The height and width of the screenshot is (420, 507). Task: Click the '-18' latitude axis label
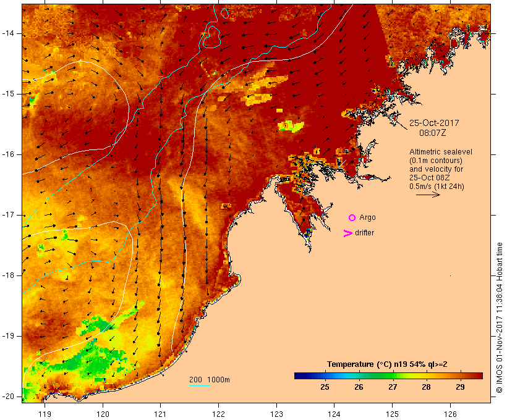pyautogui.click(x=8, y=275)
